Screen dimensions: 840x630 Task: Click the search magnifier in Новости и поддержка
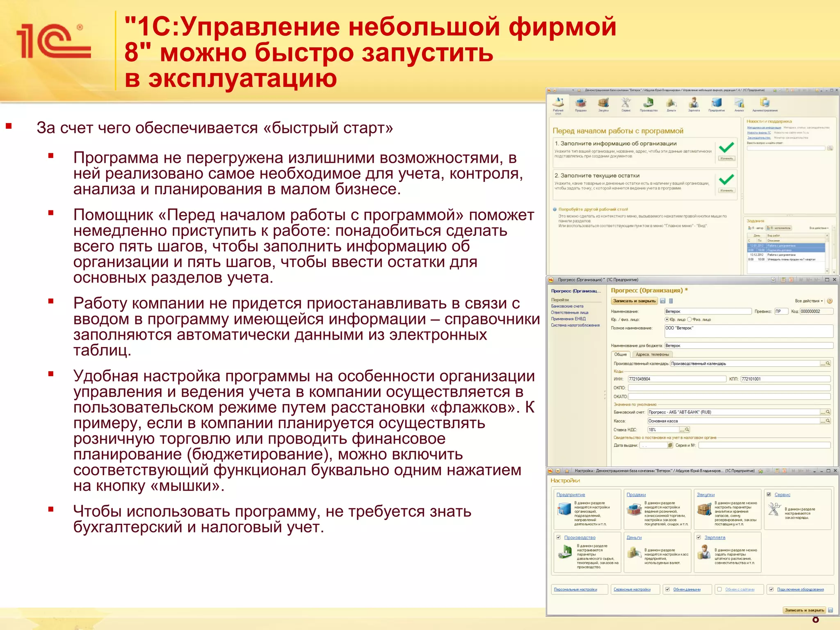(x=830, y=148)
